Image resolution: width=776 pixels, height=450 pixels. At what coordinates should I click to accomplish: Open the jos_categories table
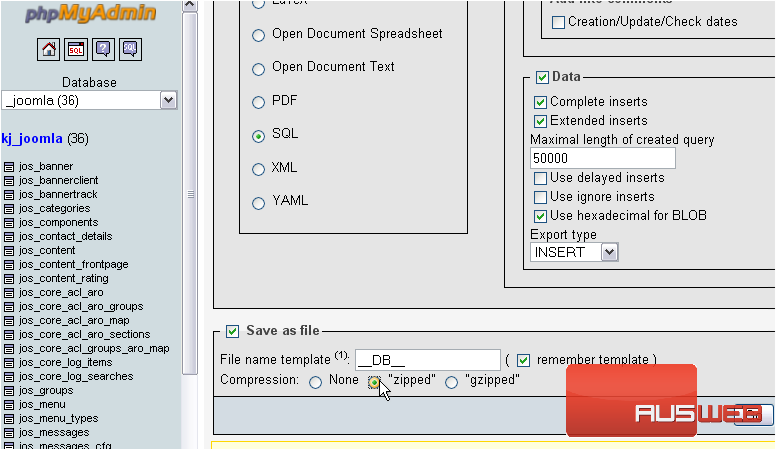(54, 209)
